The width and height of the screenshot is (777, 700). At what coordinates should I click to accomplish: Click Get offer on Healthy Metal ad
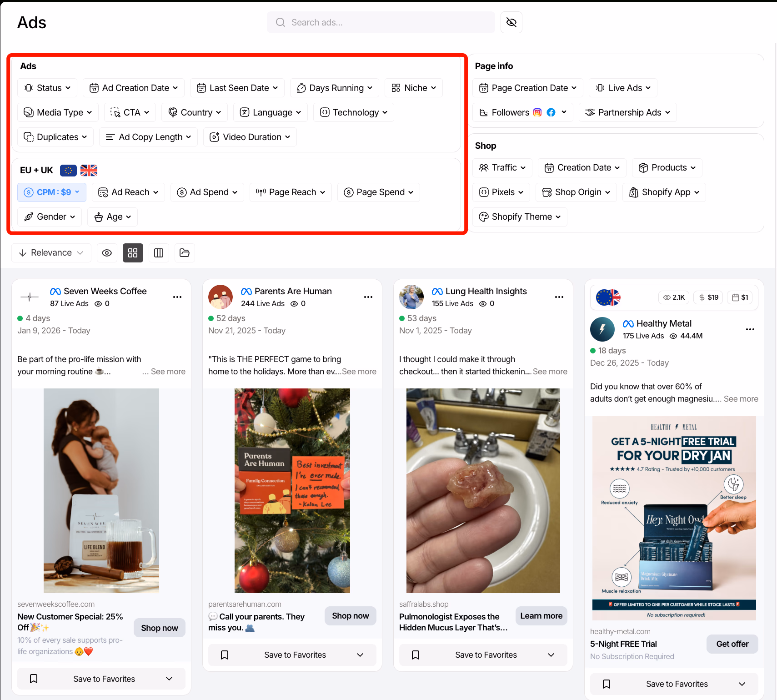click(732, 644)
